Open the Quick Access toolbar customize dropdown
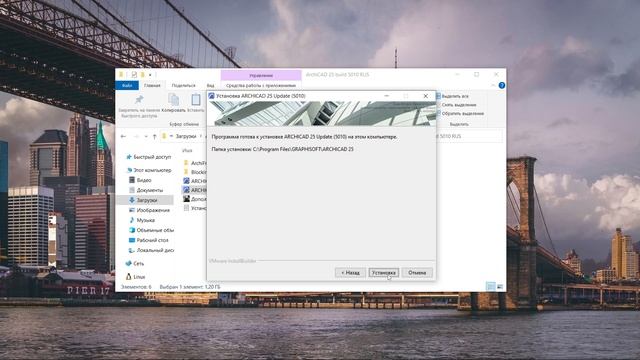Image resolution: width=640 pixels, height=360 pixels. [x=150, y=75]
